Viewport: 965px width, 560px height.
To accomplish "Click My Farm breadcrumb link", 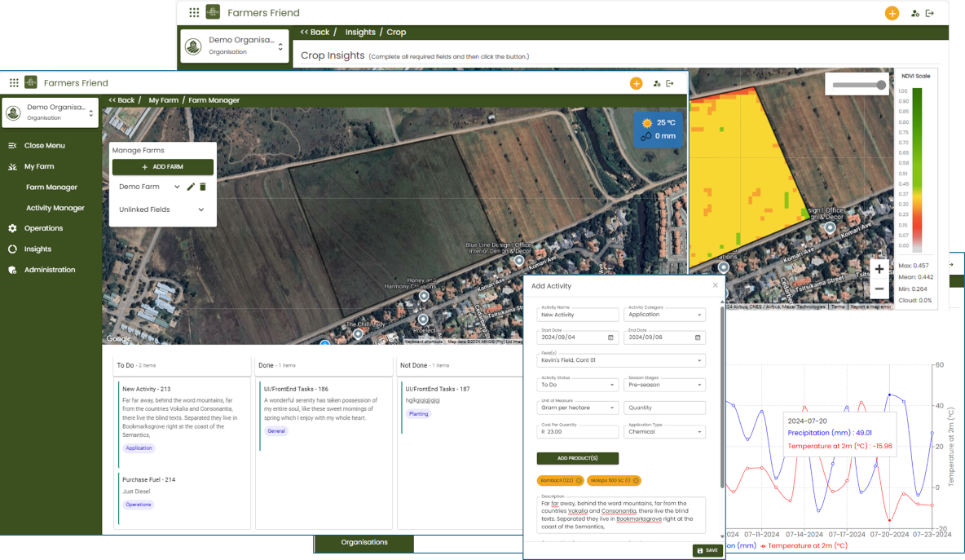I will tap(163, 100).
